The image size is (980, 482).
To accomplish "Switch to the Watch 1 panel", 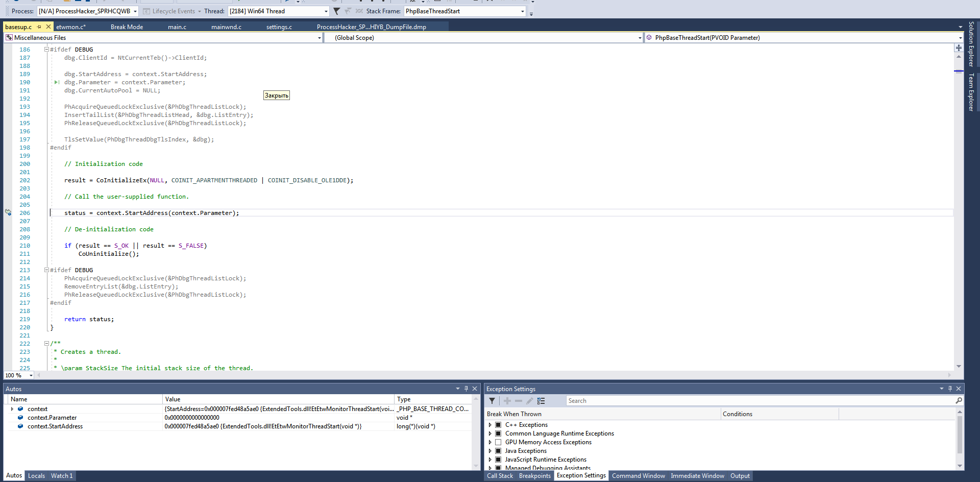I will pyautogui.click(x=61, y=475).
